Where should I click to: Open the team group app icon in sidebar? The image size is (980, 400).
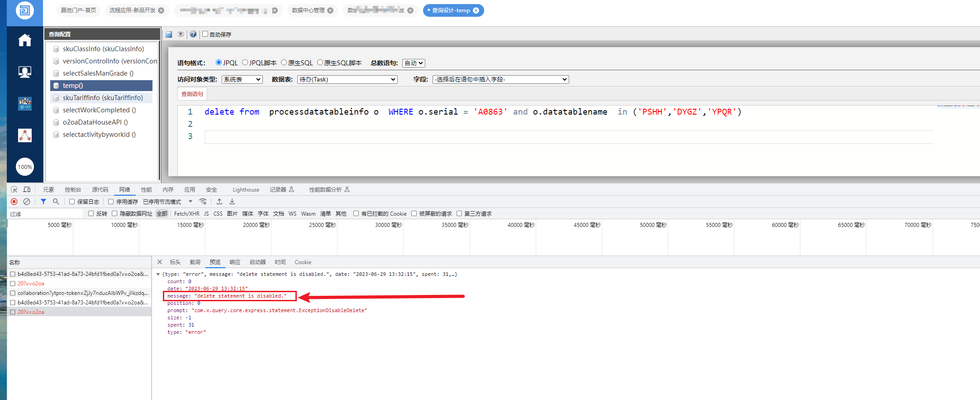25,104
